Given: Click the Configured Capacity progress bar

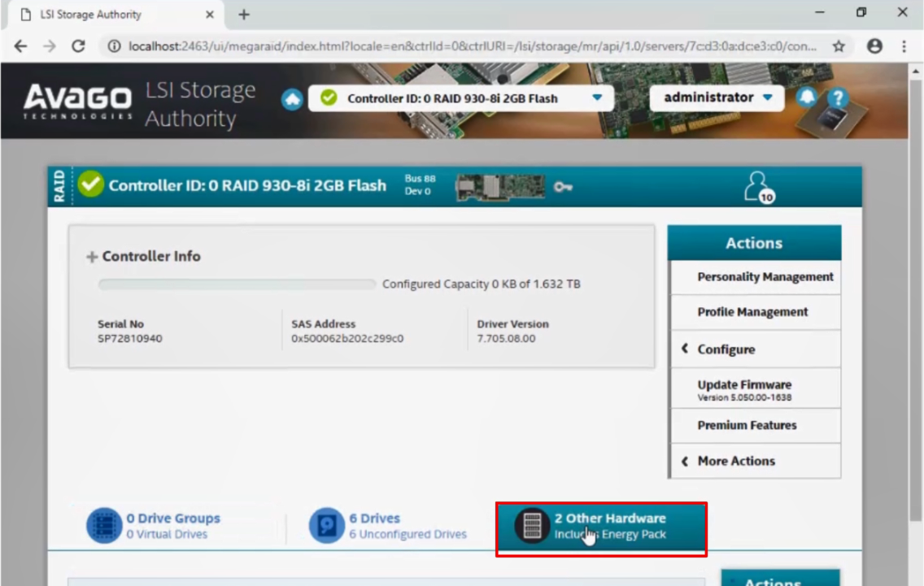Looking at the screenshot, I should pos(238,284).
